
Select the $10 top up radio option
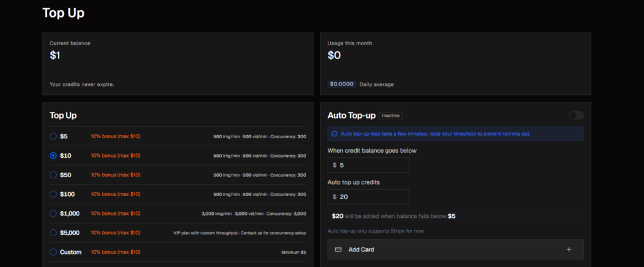coord(53,156)
